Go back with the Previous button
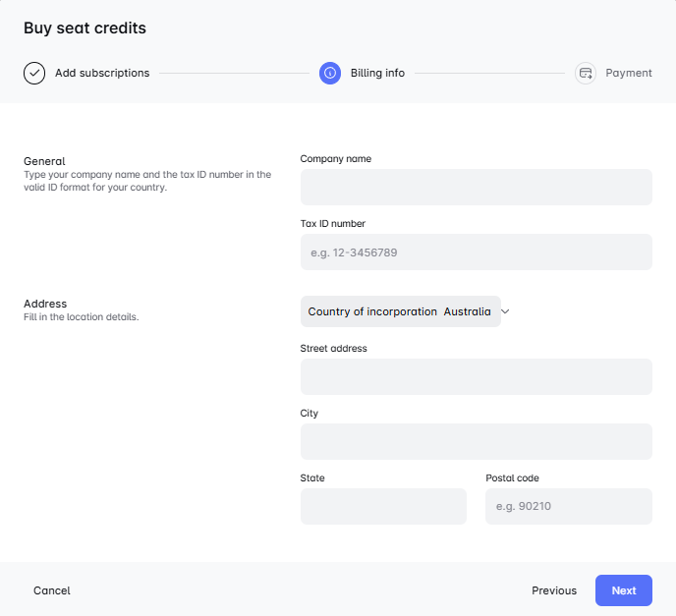The height and width of the screenshot is (616, 676). click(x=554, y=590)
